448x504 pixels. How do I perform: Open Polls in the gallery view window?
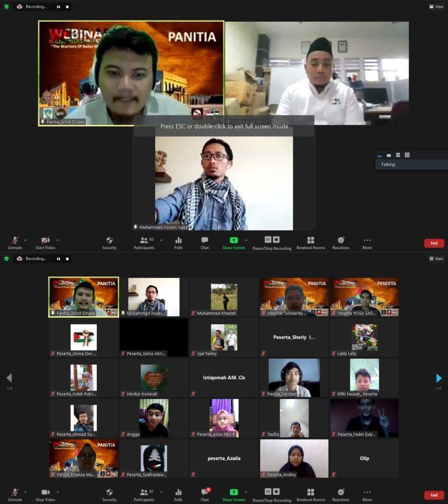tap(178, 495)
